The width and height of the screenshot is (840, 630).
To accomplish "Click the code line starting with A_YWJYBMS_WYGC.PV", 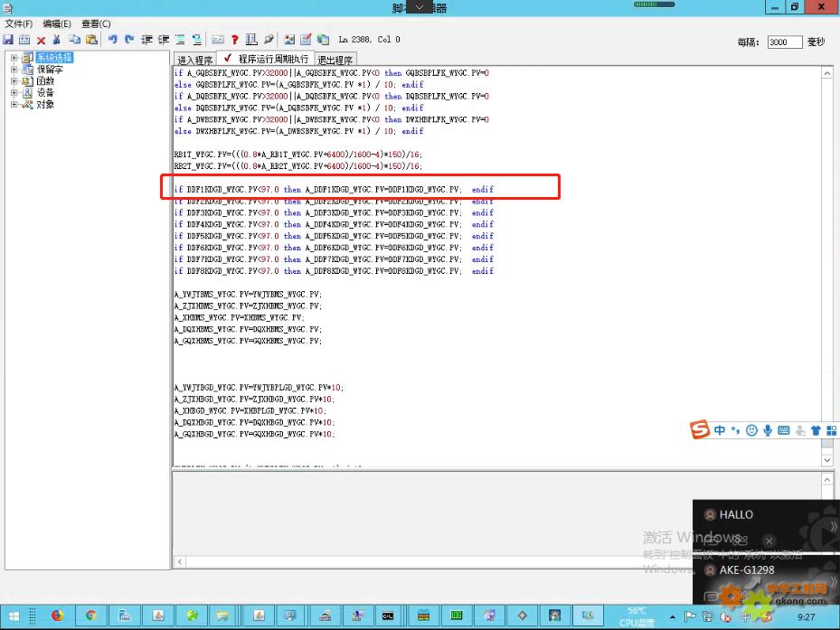I will pos(248,294).
